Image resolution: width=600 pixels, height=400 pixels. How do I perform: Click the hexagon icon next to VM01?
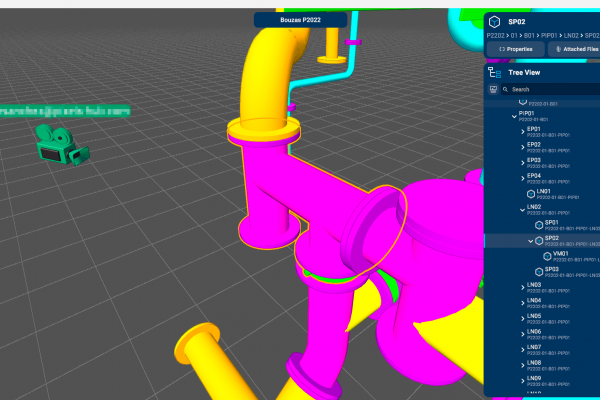coord(546,255)
